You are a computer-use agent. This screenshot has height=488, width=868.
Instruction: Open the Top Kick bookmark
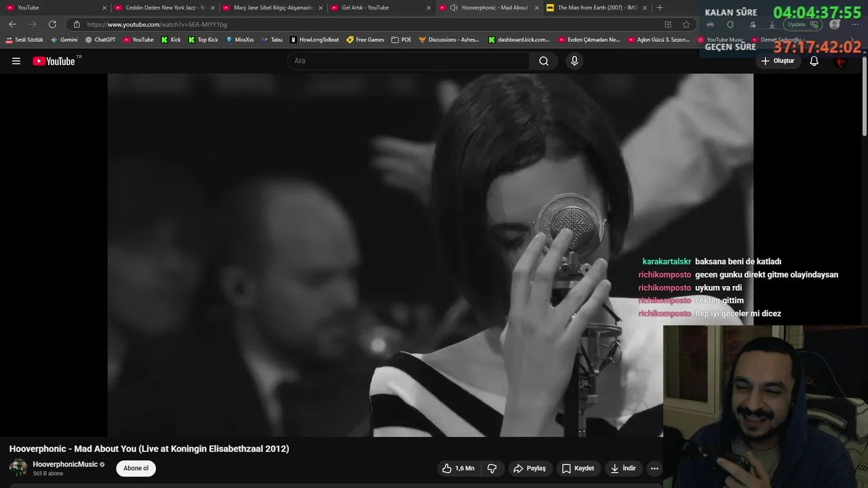(203, 40)
